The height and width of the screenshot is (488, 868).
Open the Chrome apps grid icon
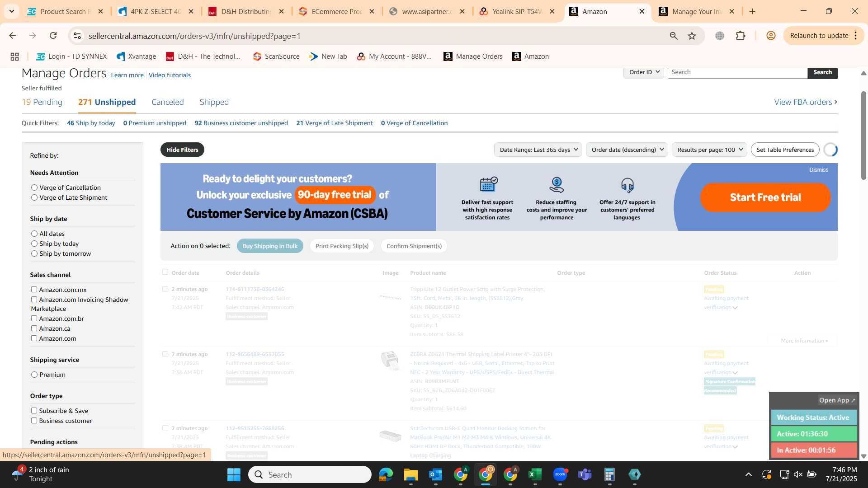14,56
